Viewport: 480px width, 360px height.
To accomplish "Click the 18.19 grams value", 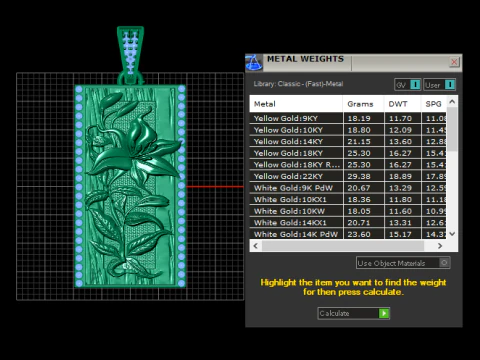I will coord(359,118).
